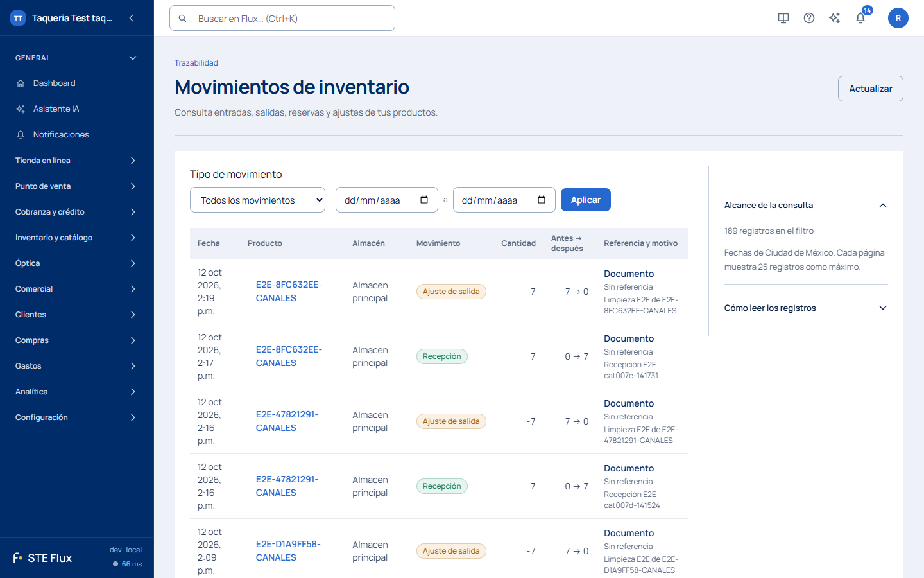This screenshot has width=924, height=578.
Task: Click the STE Flux logo
Action: (x=42, y=558)
